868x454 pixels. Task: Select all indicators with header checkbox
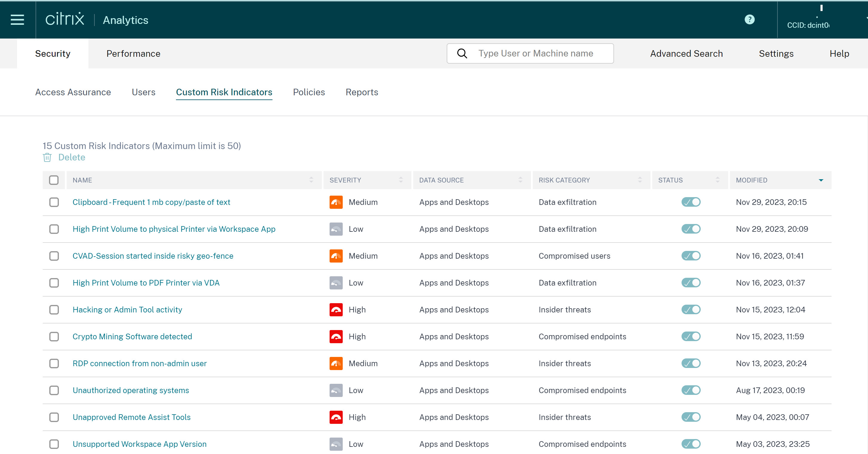tap(53, 180)
